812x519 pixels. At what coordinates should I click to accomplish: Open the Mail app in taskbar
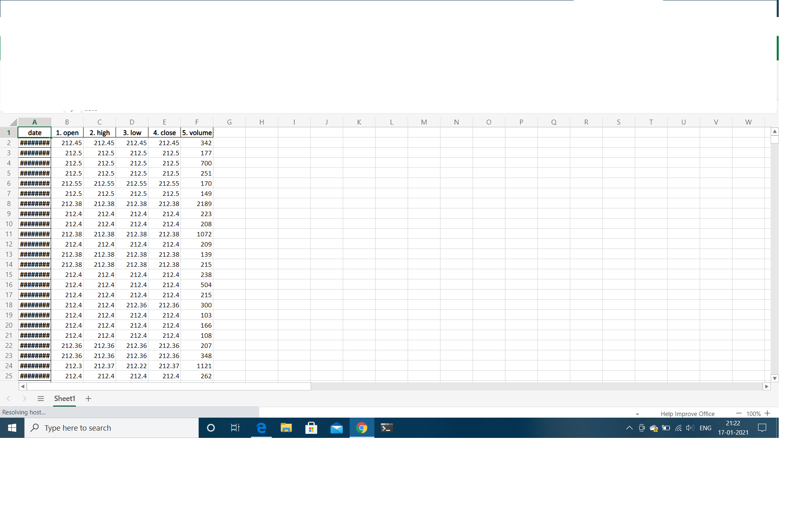336,428
